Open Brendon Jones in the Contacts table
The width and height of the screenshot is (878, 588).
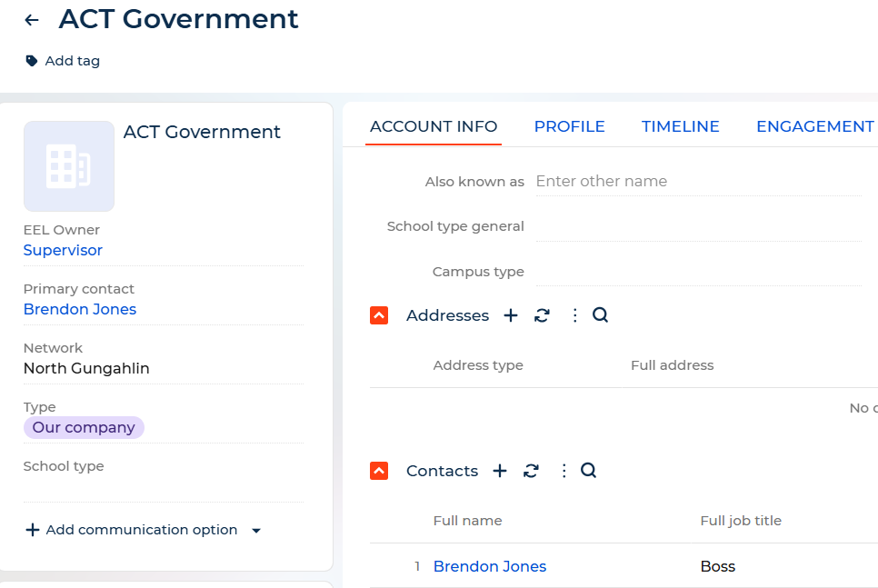[490, 566]
